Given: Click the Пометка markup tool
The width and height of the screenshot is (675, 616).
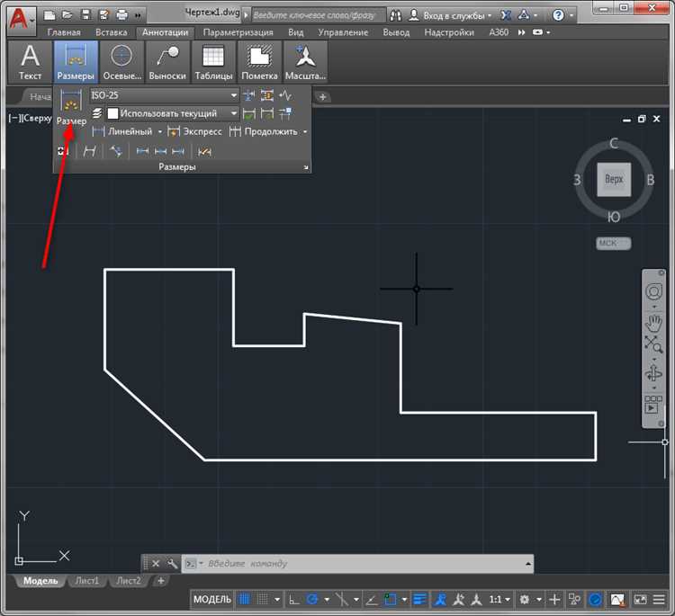Looking at the screenshot, I should (259, 62).
